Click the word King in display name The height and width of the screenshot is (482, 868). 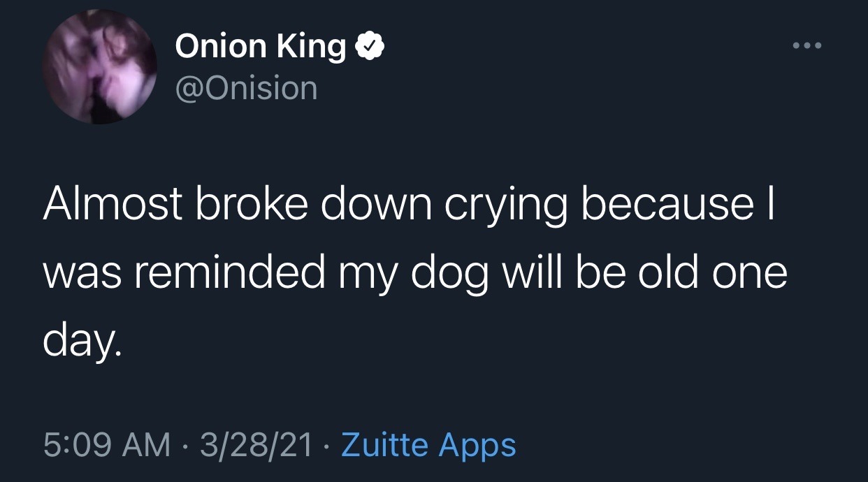coord(311,47)
